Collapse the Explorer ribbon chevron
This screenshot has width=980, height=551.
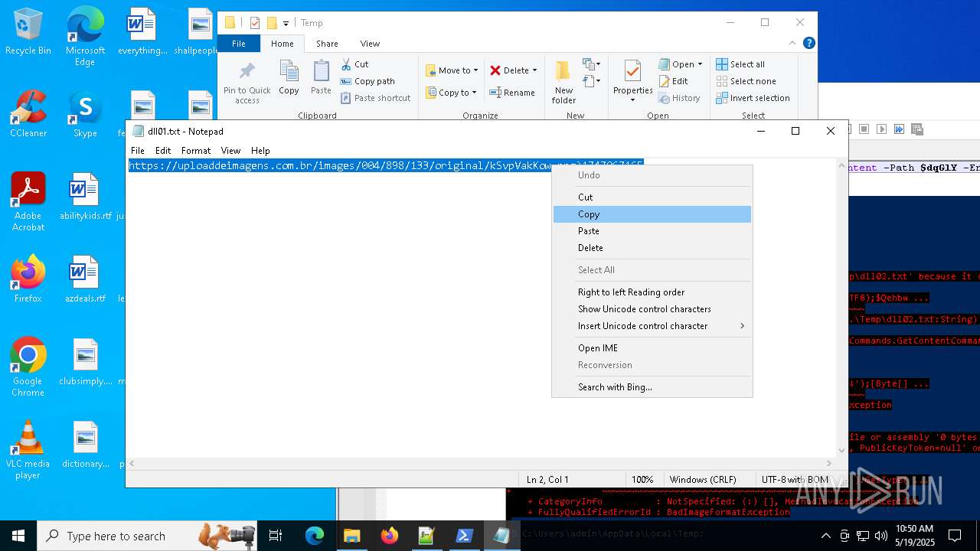point(792,44)
